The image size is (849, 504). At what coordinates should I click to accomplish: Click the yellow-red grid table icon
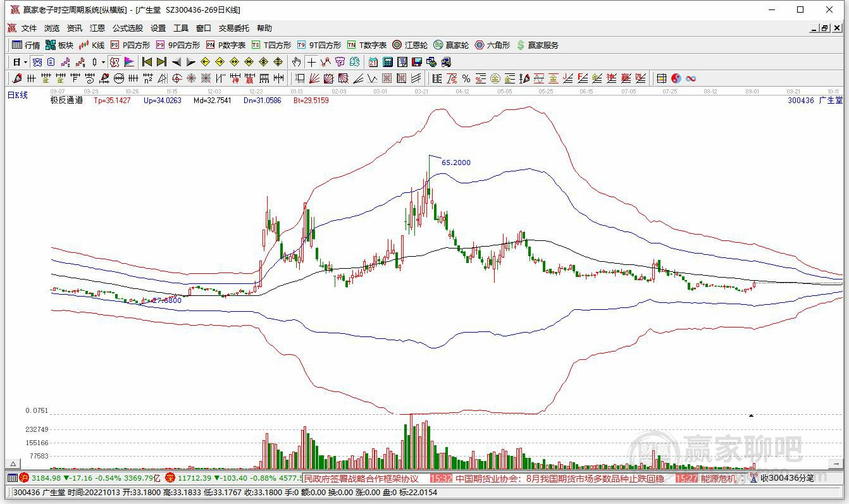click(x=662, y=78)
